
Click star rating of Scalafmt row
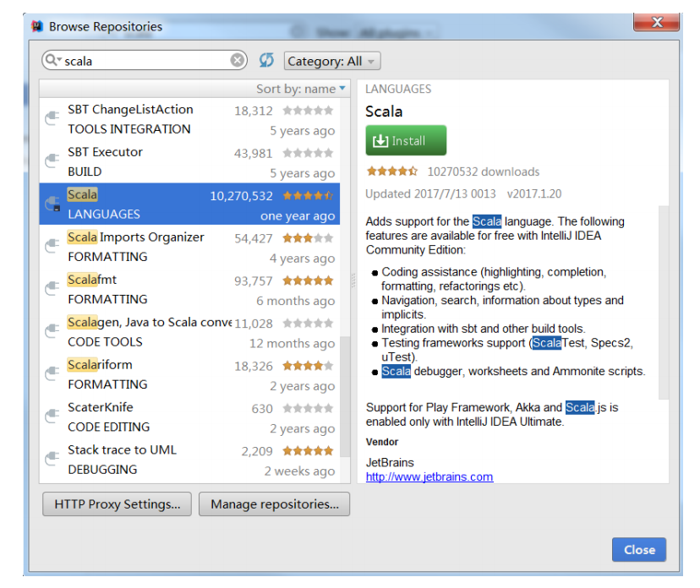[308, 280]
